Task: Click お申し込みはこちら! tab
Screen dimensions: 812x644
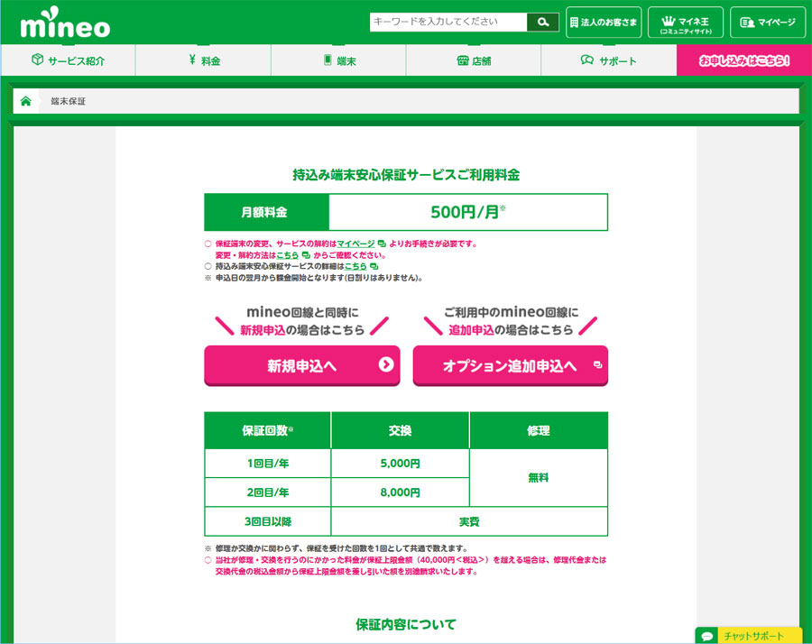Action: click(744, 60)
